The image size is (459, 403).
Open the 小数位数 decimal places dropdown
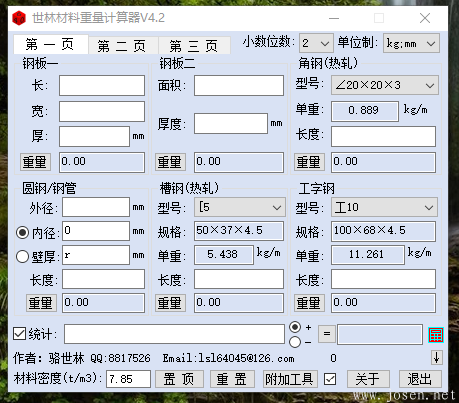(316, 43)
